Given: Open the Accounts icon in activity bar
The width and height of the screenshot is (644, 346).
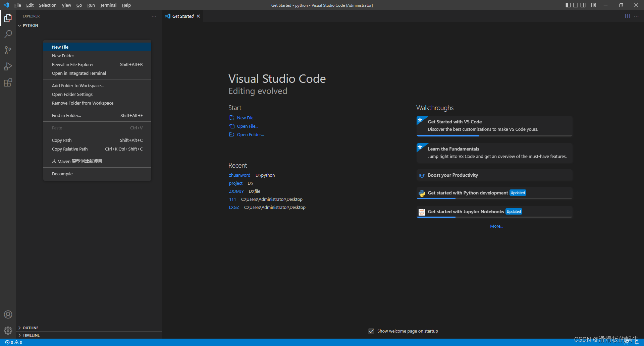Looking at the screenshot, I should click(8, 314).
